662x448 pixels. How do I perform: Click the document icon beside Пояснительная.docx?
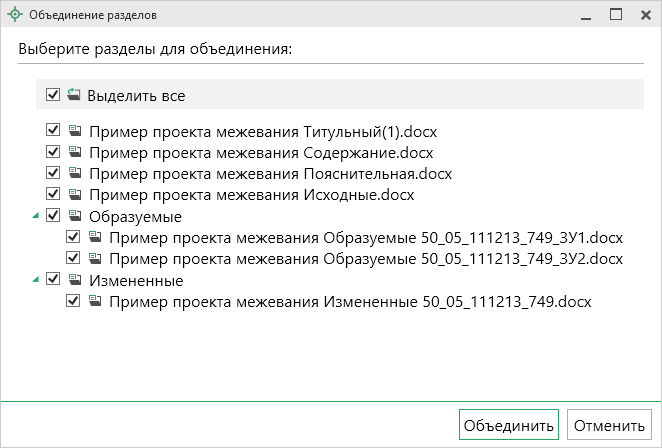pyautogui.click(x=74, y=173)
